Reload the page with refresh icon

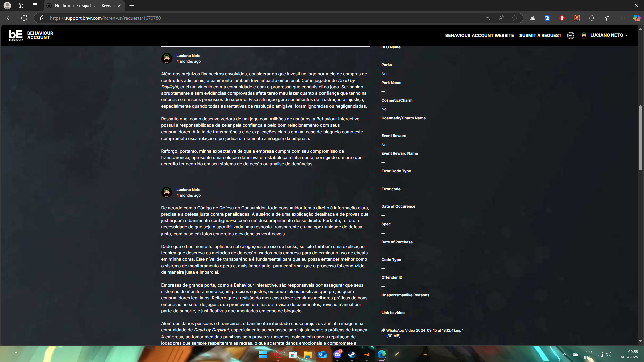[24, 18]
